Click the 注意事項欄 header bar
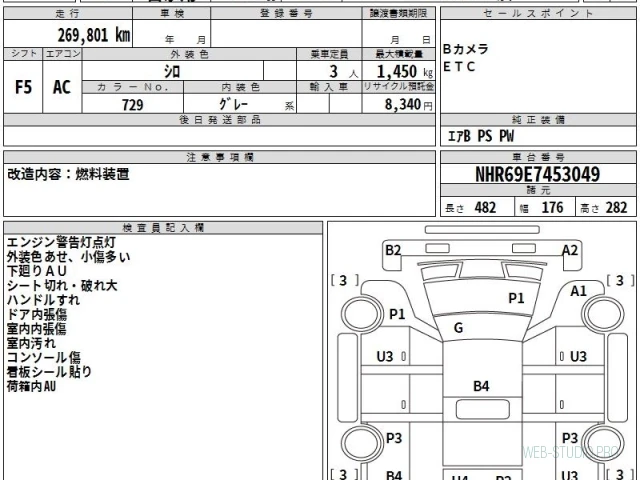Image resolution: width=640 pixels, height=480 pixels. pyautogui.click(x=220, y=158)
